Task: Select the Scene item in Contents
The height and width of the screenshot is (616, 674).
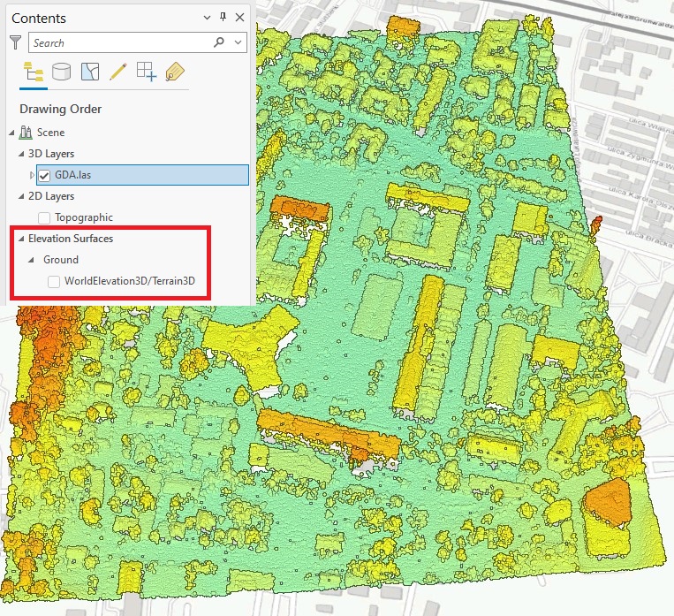Action: [x=50, y=133]
